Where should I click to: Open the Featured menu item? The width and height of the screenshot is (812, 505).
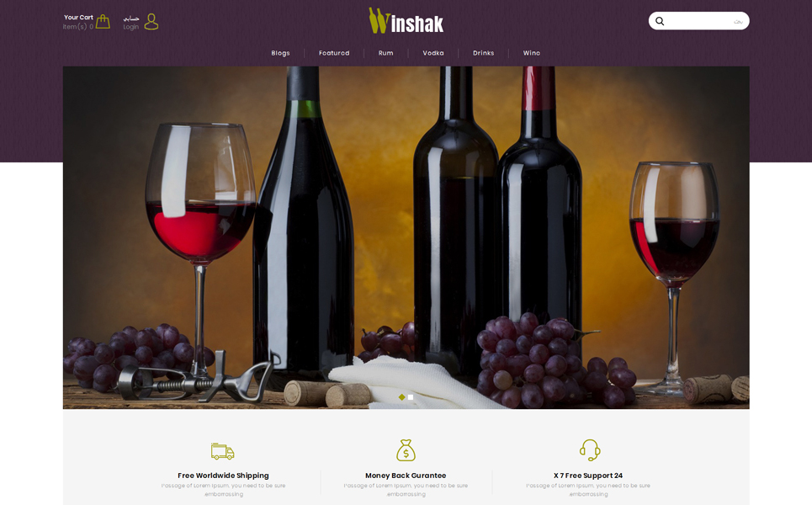coord(334,53)
